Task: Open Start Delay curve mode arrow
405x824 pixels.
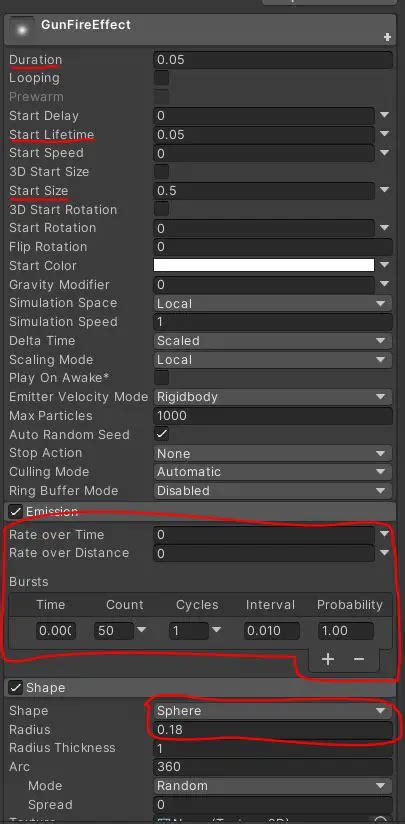Action: [385, 115]
